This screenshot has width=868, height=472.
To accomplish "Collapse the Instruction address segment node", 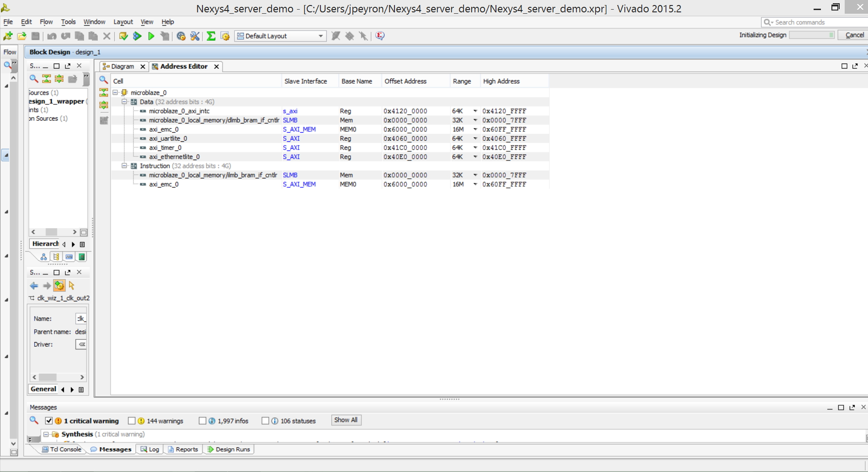I will click(x=124, y=166).
